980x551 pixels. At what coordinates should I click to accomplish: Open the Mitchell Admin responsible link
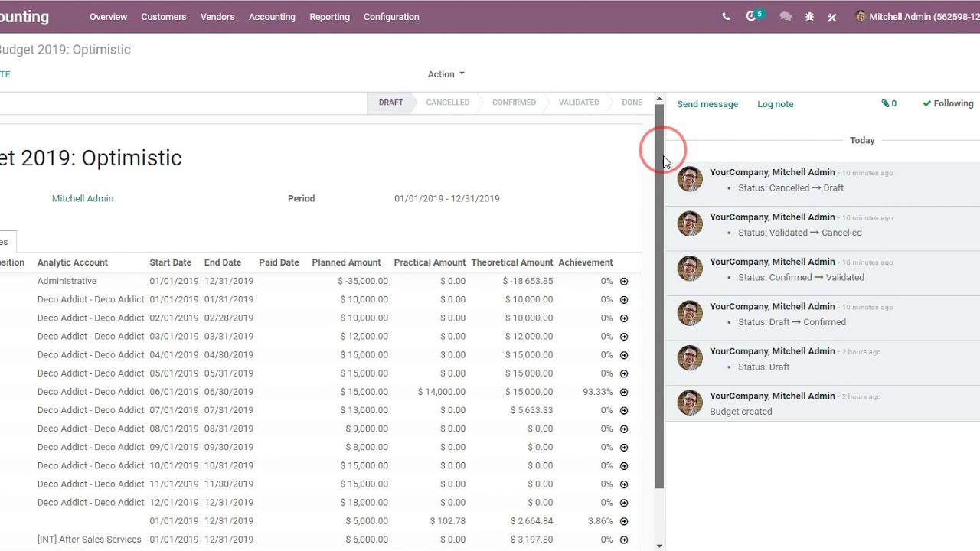(83, 198)
